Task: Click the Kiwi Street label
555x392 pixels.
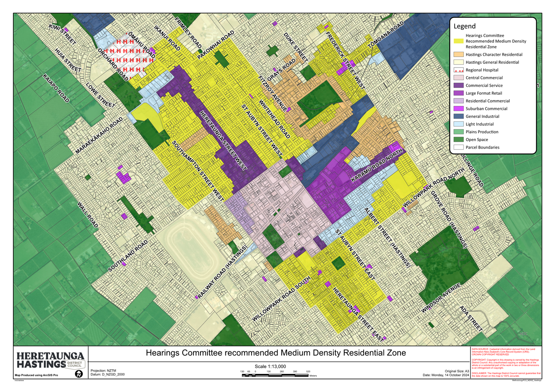Action: [62, 34]
